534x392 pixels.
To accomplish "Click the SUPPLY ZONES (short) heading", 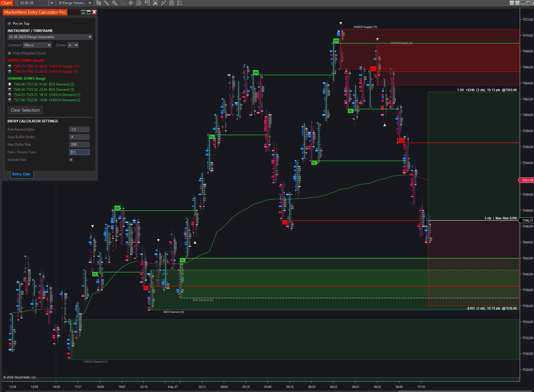I will 26,60.
